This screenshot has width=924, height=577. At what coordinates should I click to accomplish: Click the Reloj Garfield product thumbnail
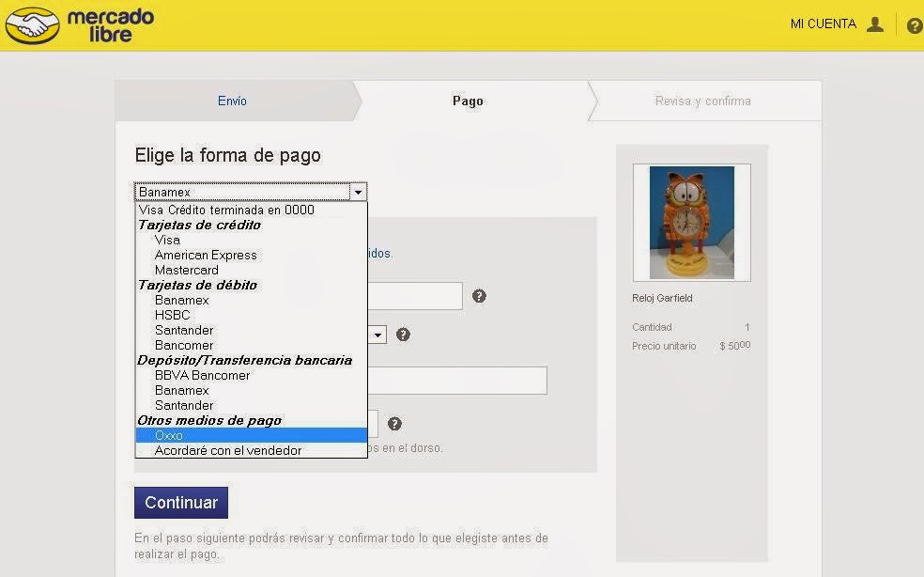click(692, 223)
